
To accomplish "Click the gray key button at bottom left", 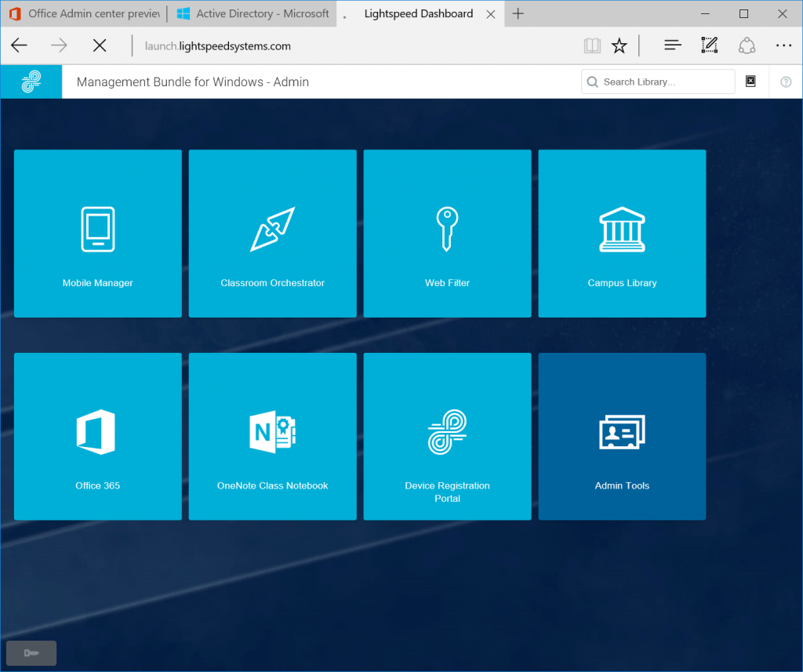I will click(31, 653).
